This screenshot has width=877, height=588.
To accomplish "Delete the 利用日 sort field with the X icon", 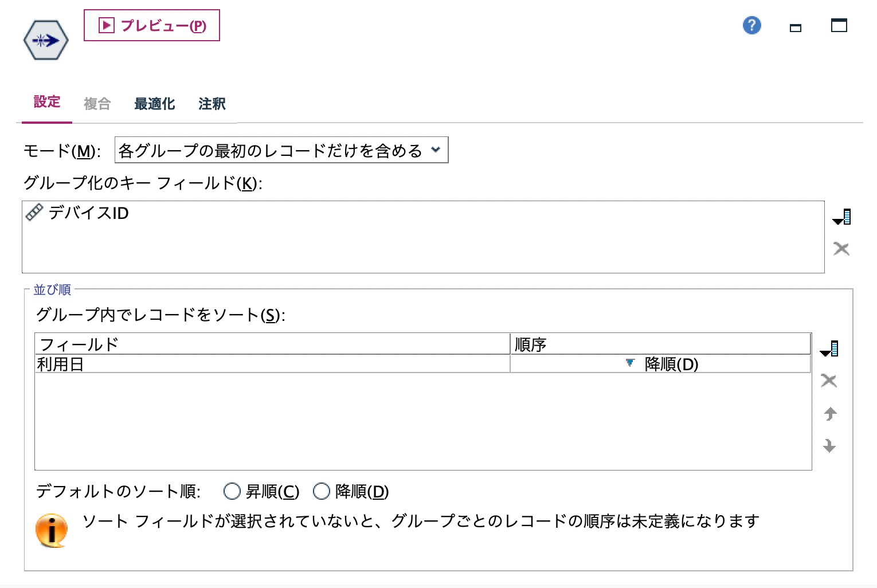I will coord(828,380).
